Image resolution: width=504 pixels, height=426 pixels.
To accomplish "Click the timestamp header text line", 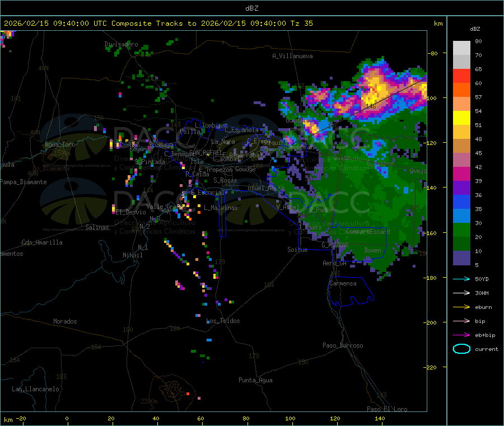I will (x=158, y=24).
